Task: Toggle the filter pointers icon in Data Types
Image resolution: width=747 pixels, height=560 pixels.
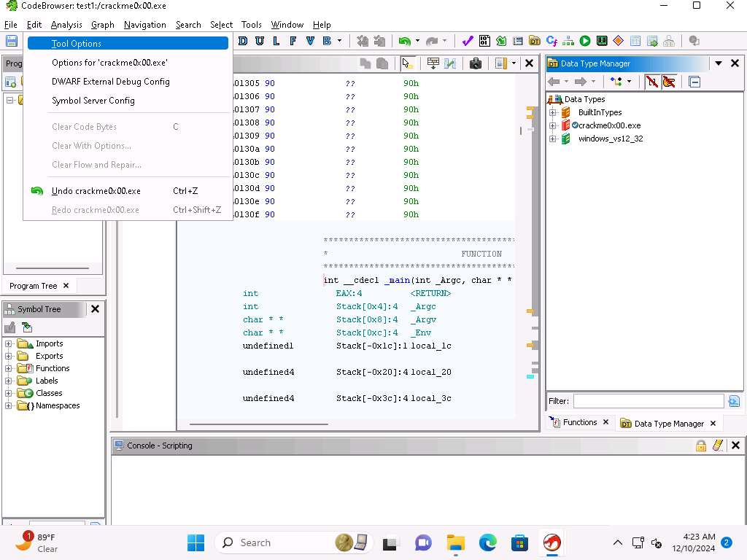Action: [668, 82]
